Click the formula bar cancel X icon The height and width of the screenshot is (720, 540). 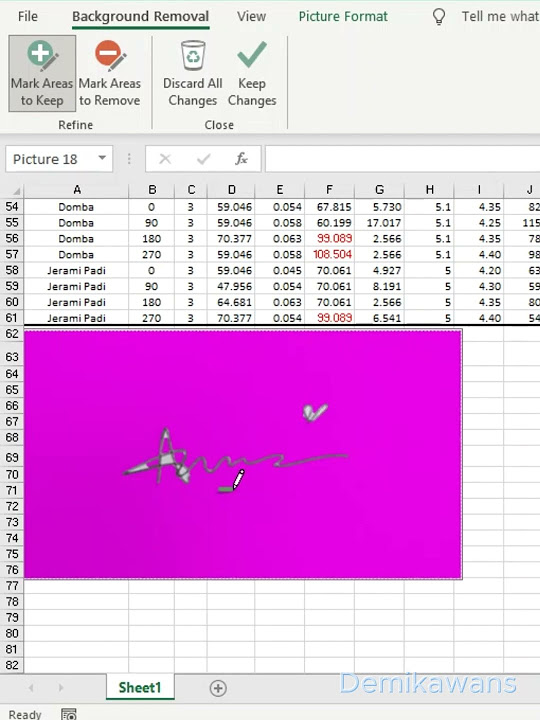pyautogui.click(x=165, y=159)
